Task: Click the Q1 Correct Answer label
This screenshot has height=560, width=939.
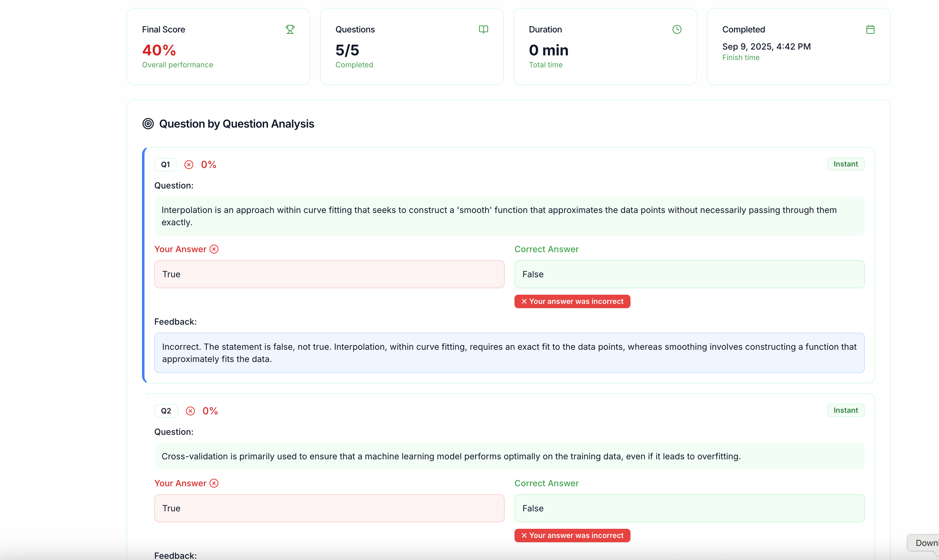Action: [546, 249]
